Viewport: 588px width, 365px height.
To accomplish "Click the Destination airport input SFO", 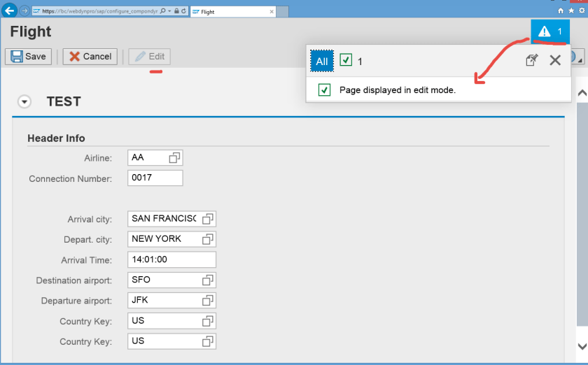I will [171, 280].
